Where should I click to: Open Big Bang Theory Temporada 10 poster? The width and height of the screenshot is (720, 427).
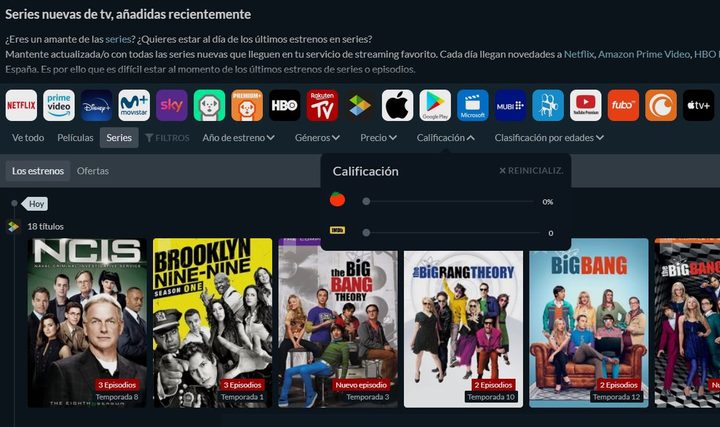pos(463,329)
